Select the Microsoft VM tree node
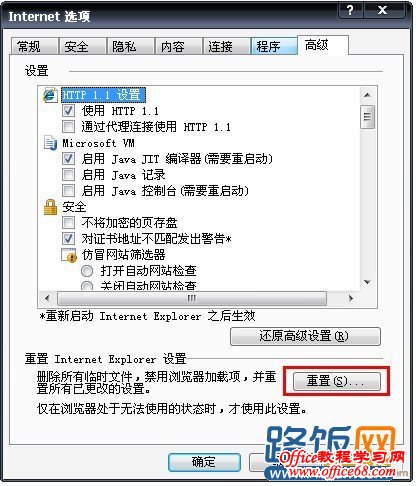 (x=98, y=143)
